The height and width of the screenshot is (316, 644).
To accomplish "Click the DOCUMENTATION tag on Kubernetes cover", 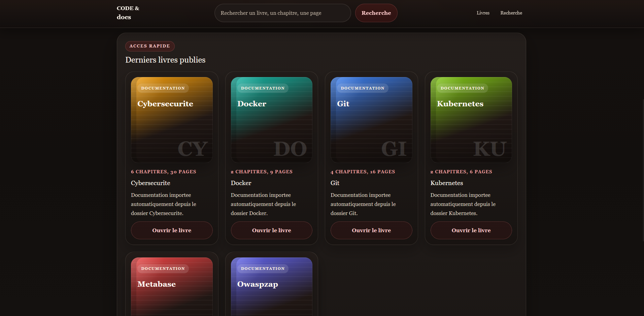I will [463, 88].
